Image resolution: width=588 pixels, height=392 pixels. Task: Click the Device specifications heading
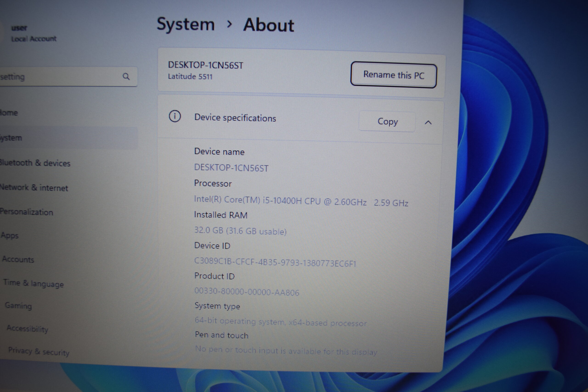(235, 118)
